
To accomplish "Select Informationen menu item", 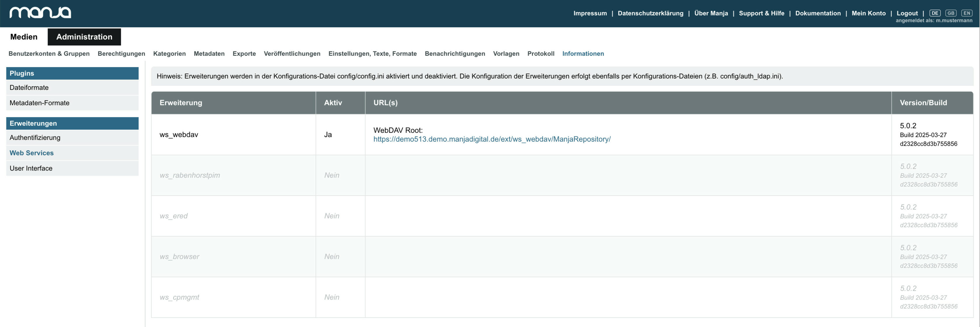I will pos(583,54).
